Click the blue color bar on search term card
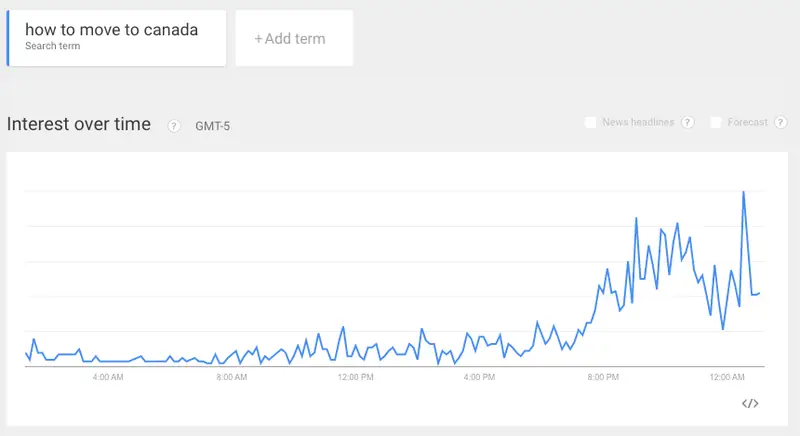800x436 pixels. (8, 38)
